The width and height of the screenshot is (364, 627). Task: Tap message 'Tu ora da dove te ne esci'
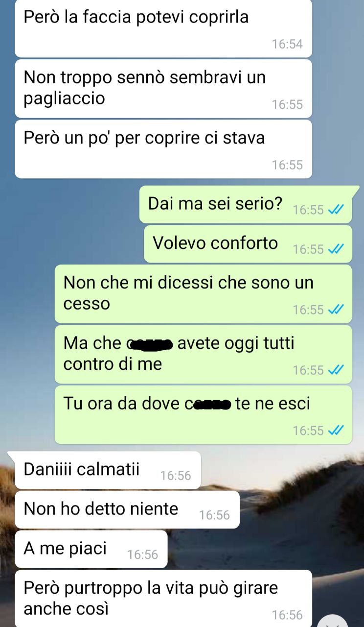(204, 415)
